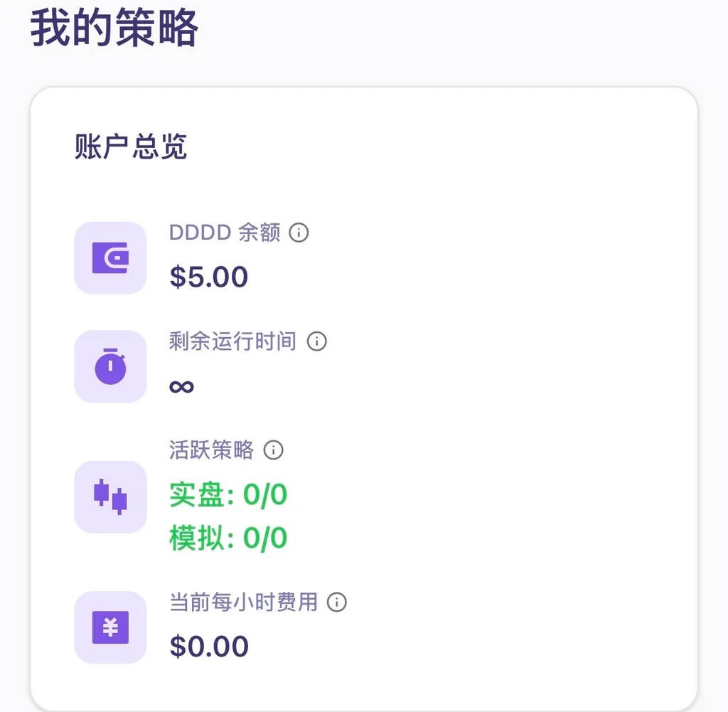Image resolution: width=728 pixels, height=712 pixels.
Task: Open the info icon beside 当前每小时费用
Action: (x=338, y=602)
